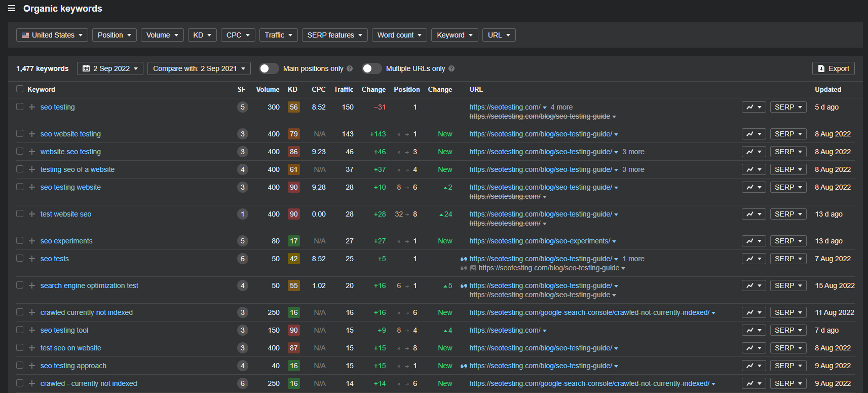Click the Export button
Viewport: 868px width, 393px height.
point(833,68)
